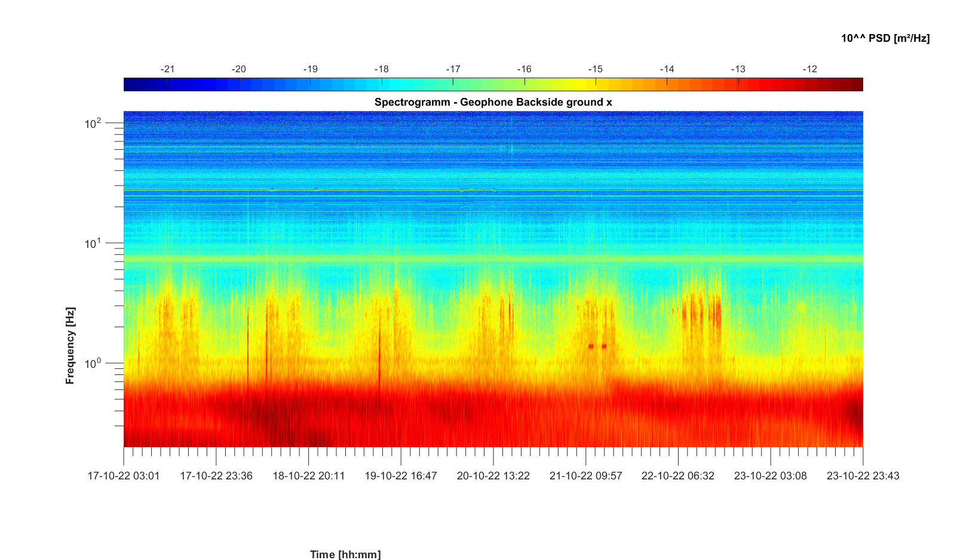Image resolution: width=954 pixels, height=560 pixels.
Task: Click the time label '22-10-22 06:32'
Action: [x=678, y=476]
